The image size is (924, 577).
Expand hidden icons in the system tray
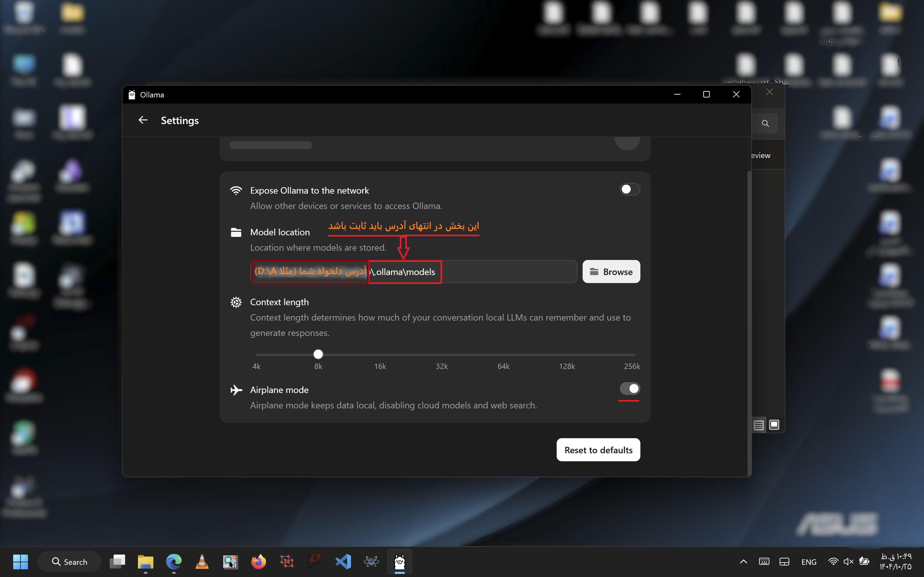tap(743, 561)
